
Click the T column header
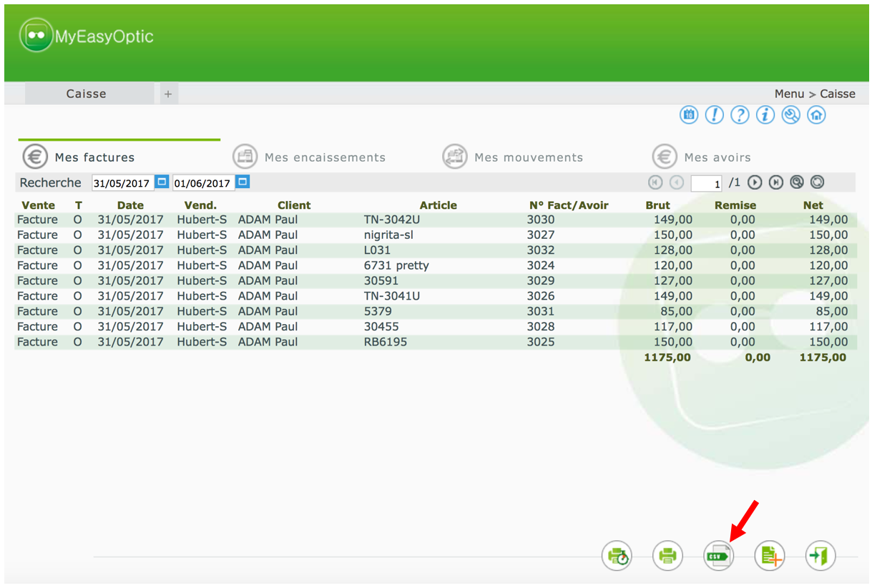point(78,205)
